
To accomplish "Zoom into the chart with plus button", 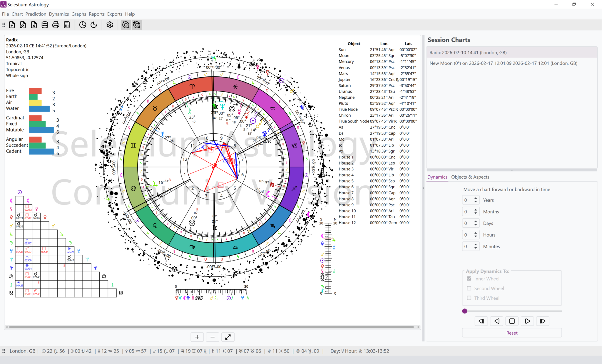I will coord(197,337).
